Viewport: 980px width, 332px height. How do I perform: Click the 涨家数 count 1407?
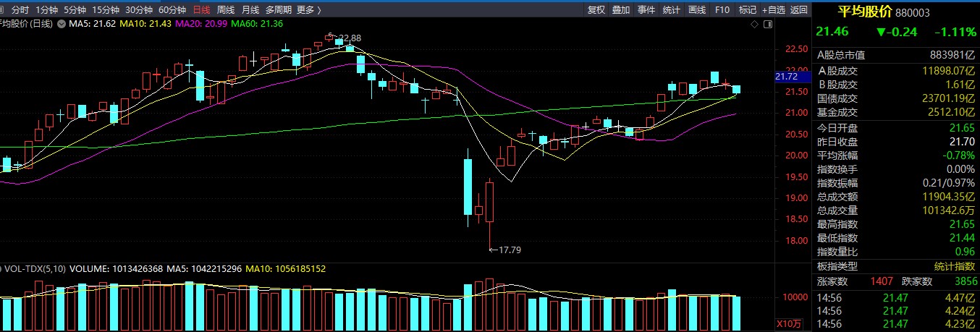tap(882, 281)
